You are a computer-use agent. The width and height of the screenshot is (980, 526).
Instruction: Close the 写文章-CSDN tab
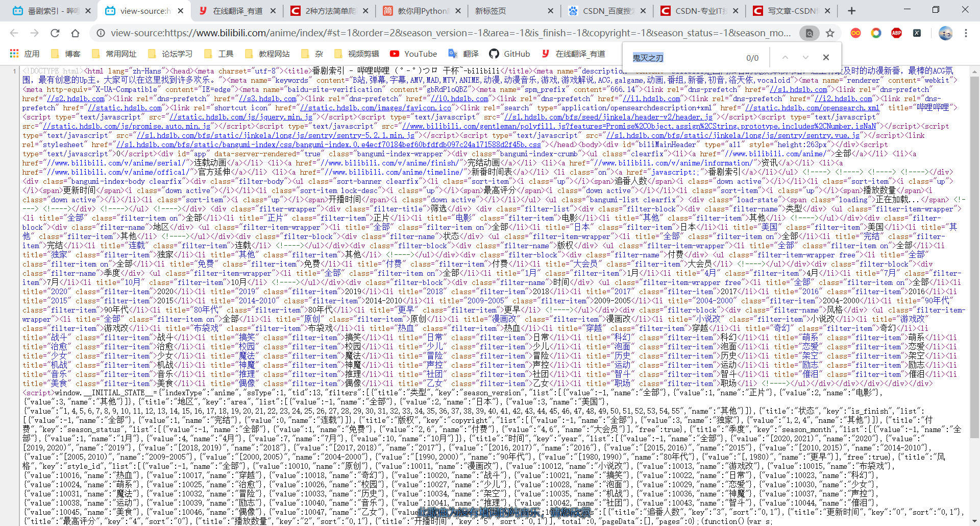[827, 11]
